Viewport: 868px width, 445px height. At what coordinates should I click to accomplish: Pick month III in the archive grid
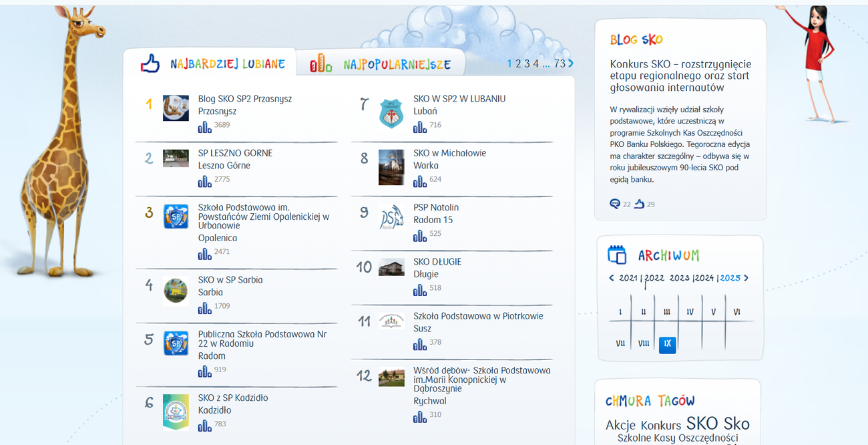667,312
